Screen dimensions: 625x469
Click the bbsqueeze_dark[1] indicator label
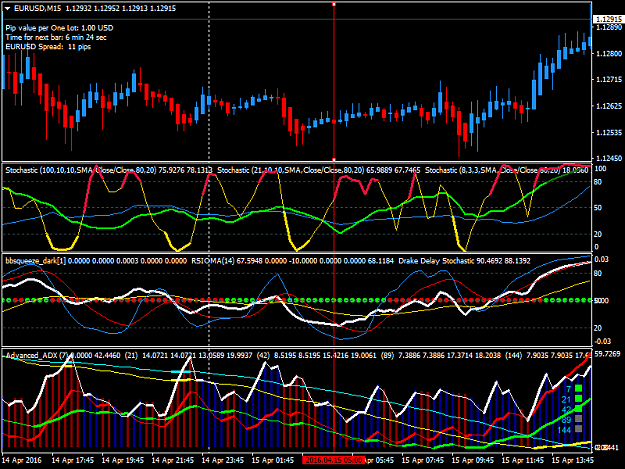pos(96,261)
